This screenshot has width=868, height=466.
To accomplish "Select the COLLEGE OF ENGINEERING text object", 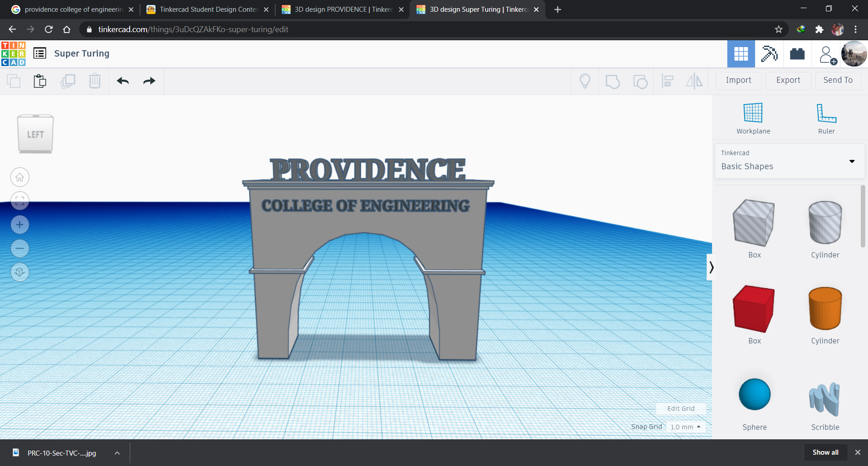I will (x=365, y=206).
